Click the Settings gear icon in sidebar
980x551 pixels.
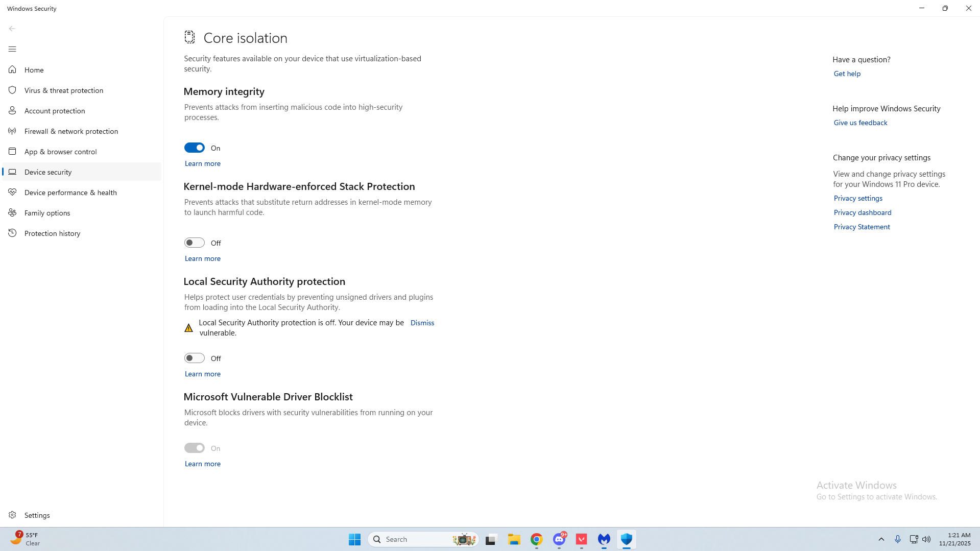12,515
